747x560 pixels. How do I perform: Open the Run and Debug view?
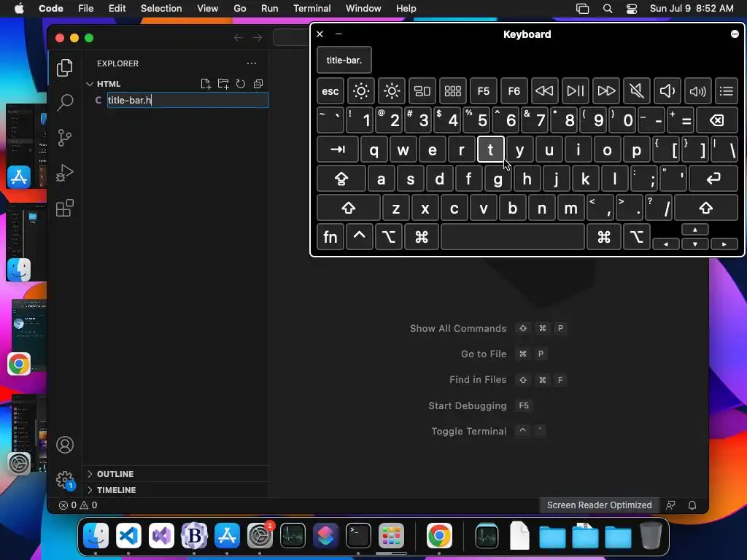click(65, 173)
